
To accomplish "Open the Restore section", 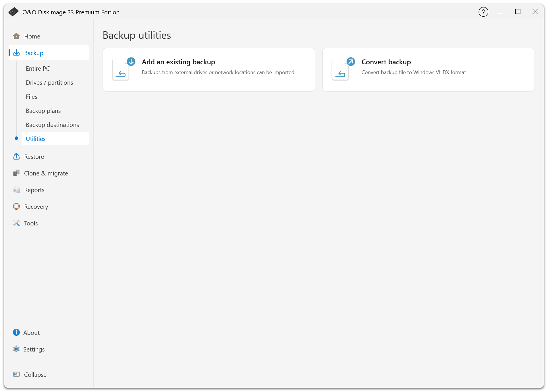I will [x=49, y=157].
